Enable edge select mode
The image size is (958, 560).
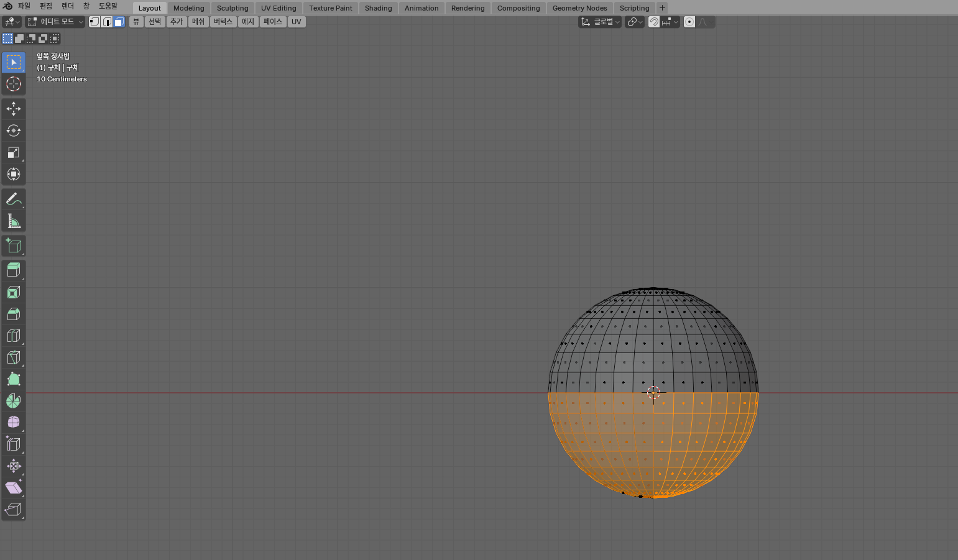pyautogui.click(x=107, y=22)
